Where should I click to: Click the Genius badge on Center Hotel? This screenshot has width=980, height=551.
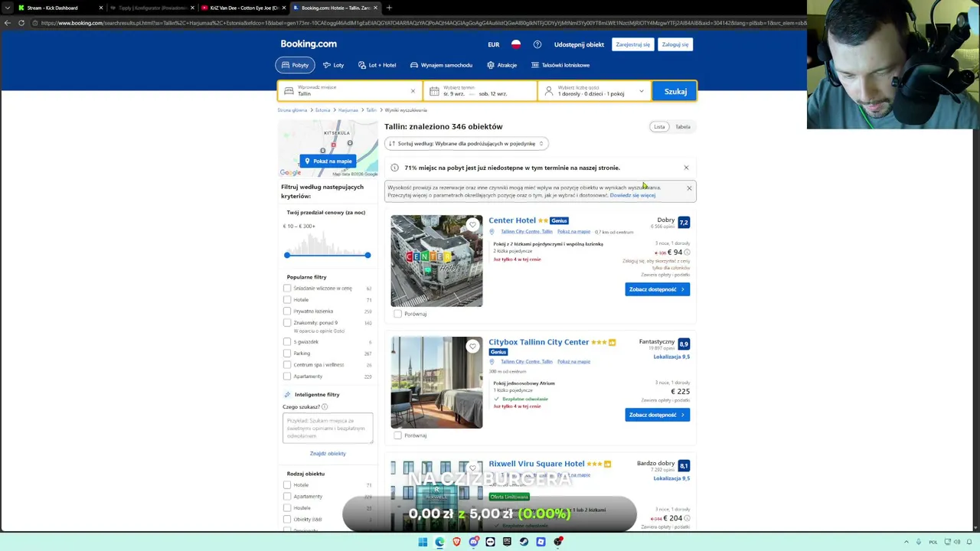click(559, 220)
